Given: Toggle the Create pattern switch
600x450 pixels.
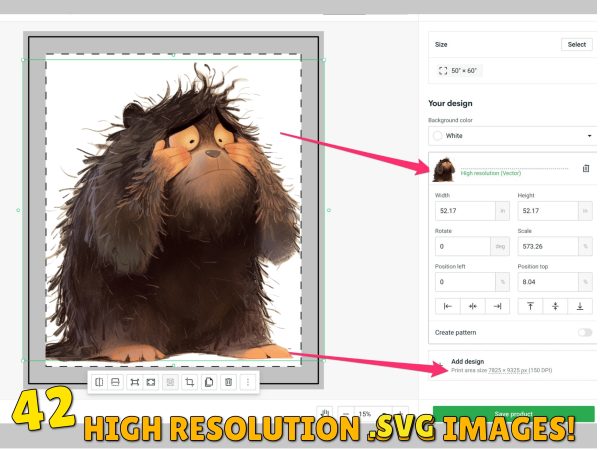Looking at the screenshot, I should (x=584, y=332).
